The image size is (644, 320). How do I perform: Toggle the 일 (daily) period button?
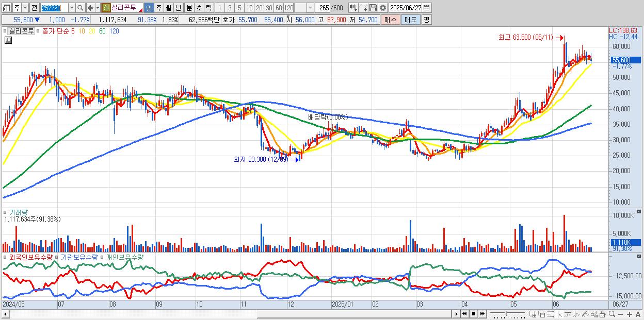pyautogui.click(x=149, y=8)
